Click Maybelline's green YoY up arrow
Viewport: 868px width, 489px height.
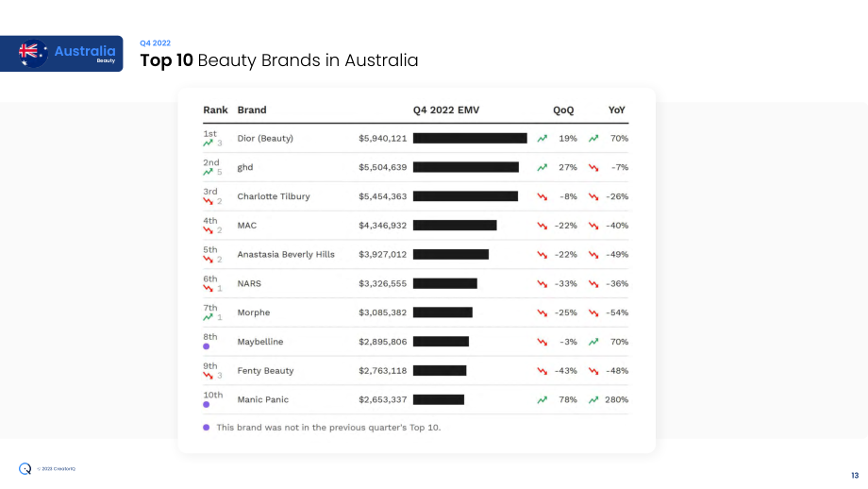click(x=593, y=342)
